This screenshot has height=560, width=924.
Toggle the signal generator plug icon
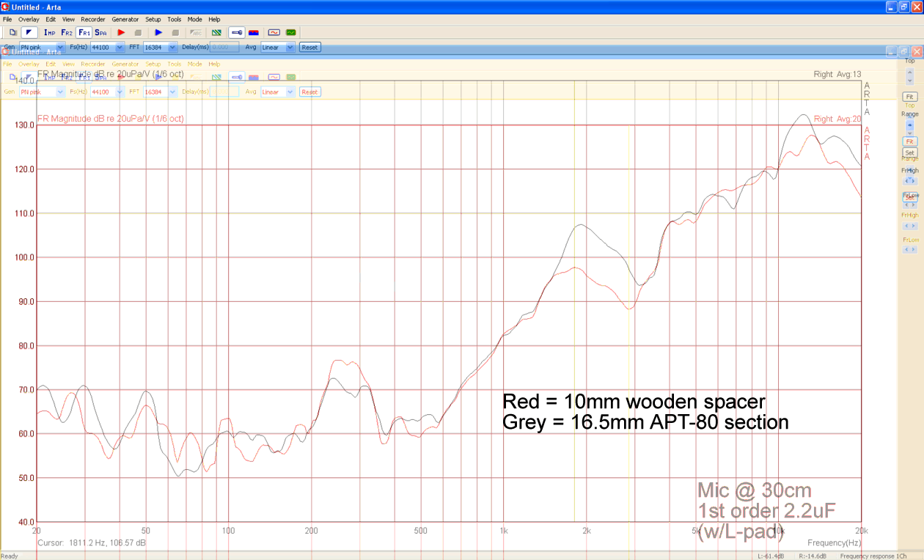click(237, 32)
